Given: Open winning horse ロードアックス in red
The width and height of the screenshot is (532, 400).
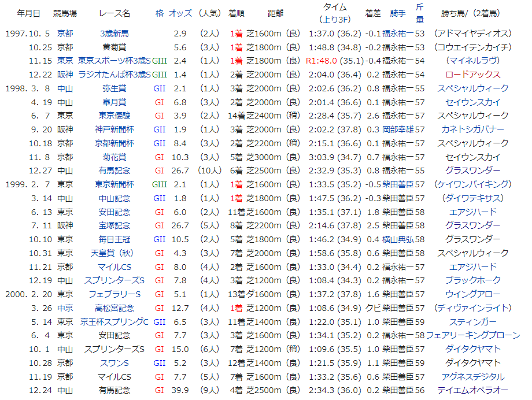Looking at the screenshot, I should [473, 75].
